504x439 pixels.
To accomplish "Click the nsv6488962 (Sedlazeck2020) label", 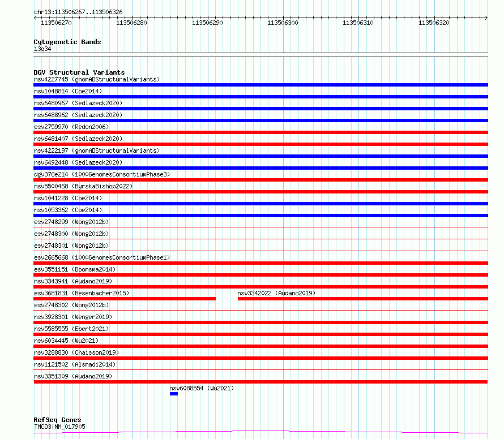I will (x=78, y=115).
